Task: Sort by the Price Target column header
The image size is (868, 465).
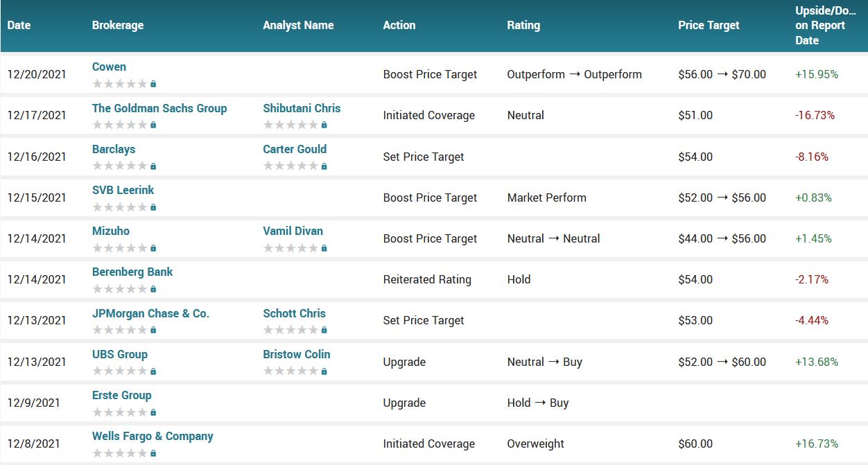Action: click(x=709, y=25)
